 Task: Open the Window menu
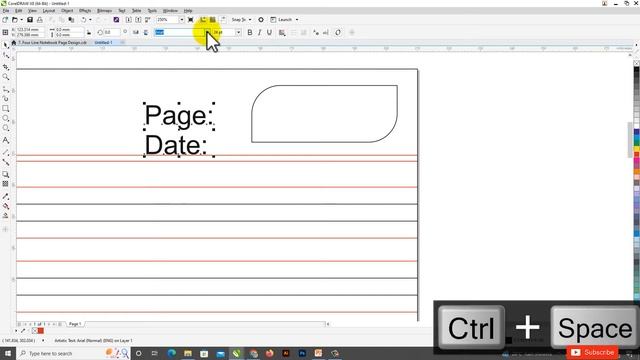(x=170, y=11)
